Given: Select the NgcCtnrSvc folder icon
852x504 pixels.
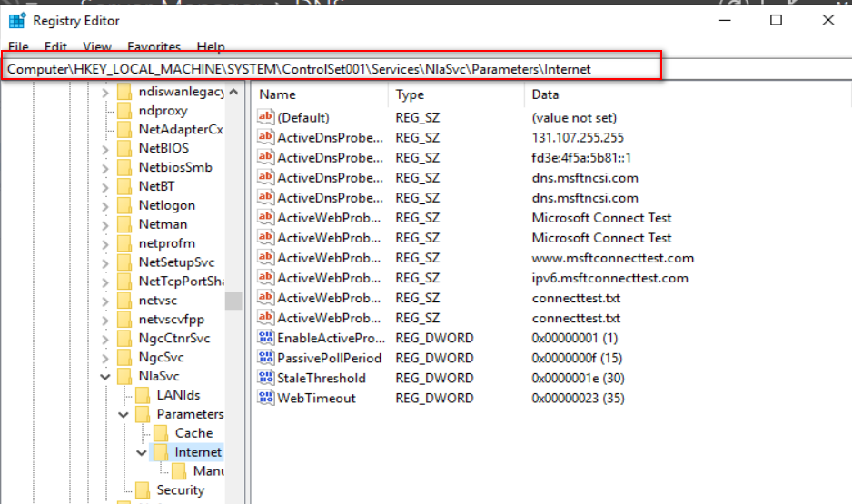Looking at the screenshot, I should tap(124, 339).
